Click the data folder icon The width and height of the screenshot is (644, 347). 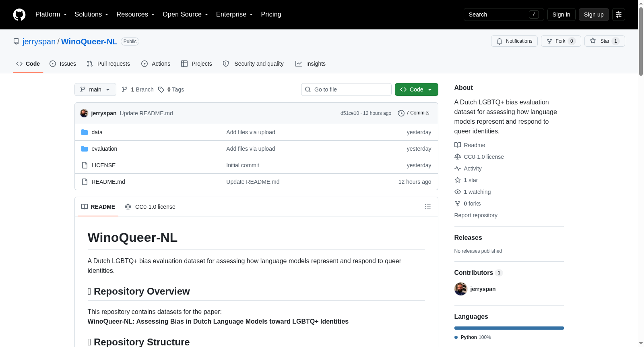pos(85,132)
